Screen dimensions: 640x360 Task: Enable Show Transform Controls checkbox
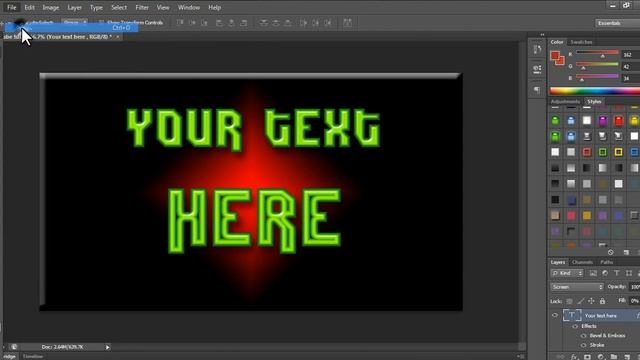101,22
